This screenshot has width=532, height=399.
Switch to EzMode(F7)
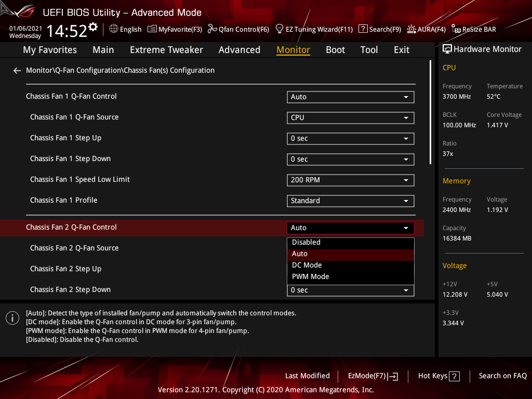pyautogui.click(x=373, y=376)
